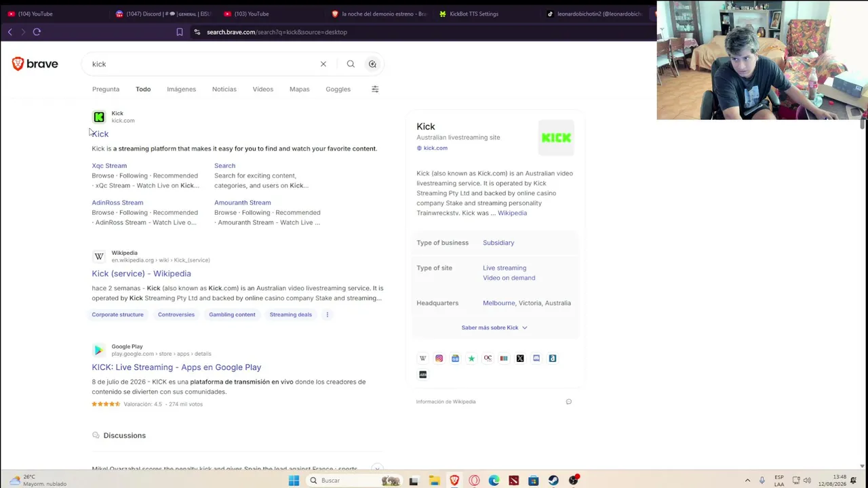Switch to the Videos tab
This screenshot has height=488, width=868.
pyautogui.click(x=263, y=89)
